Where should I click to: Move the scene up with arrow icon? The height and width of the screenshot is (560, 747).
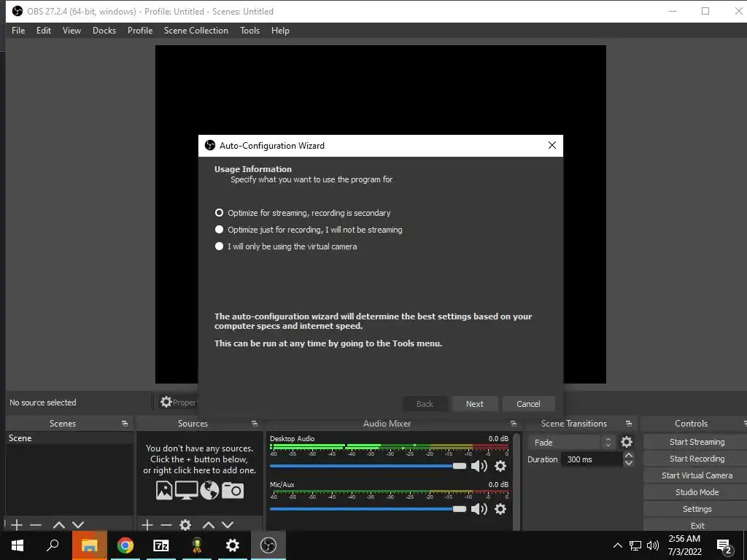pyautogui.click(x=59, y=525)
